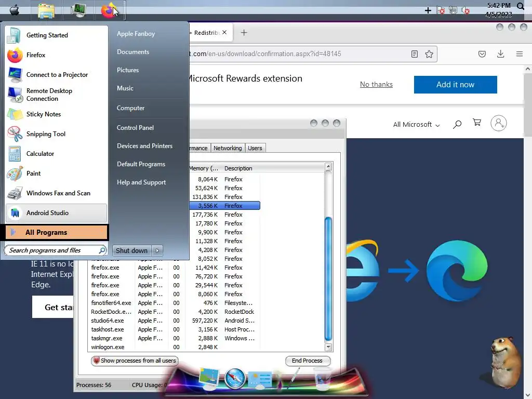Open Computer from start menu
Image resolution: width=532 pixels, height=399 pixels.
point(130,108)
